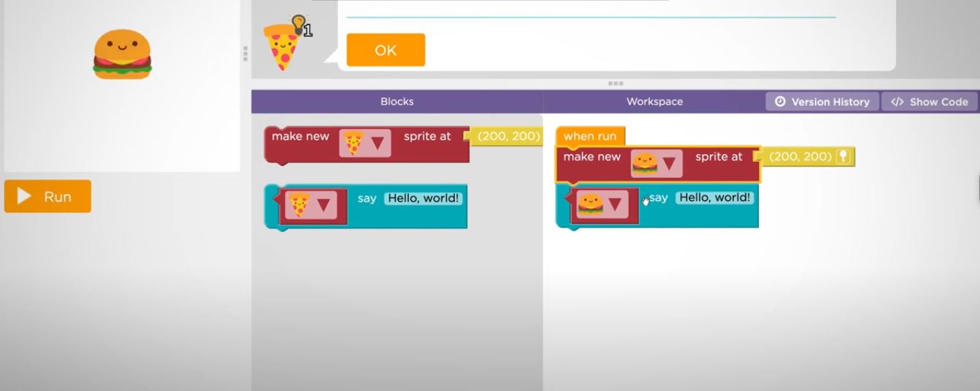Click the vertical resize grip beside the preview
Image resolution: width=980 pixels, height=391 pixels.
click(245, 53)
